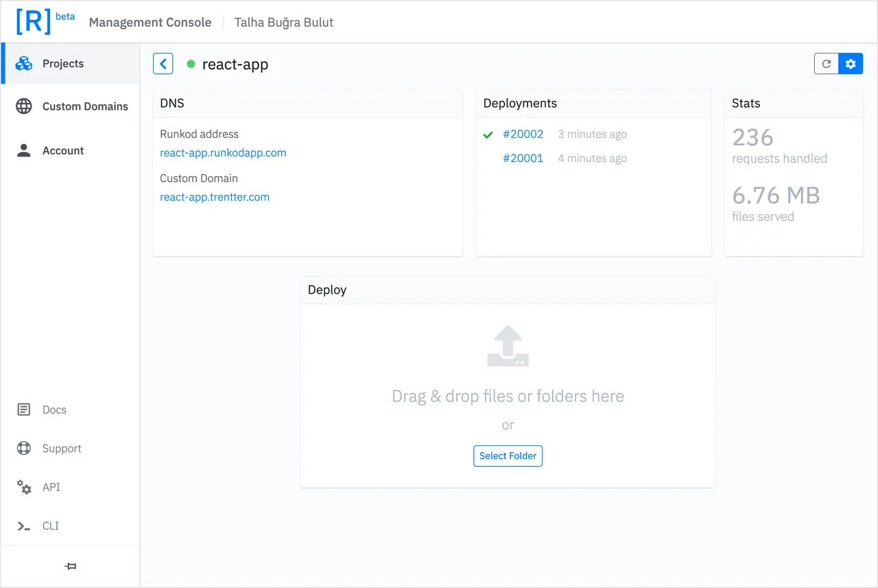Click the '4 minutes ago' timestamp

point(592,158)
